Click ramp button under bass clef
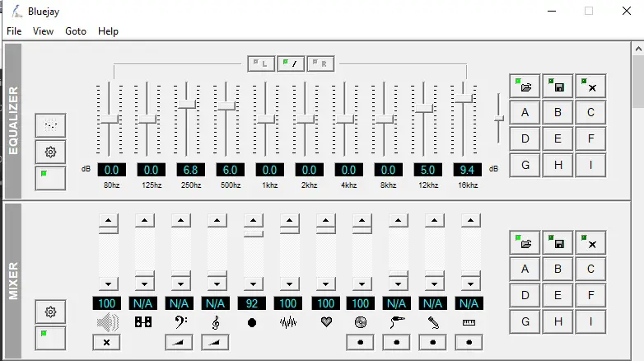Image resolution: width=644 pixels, height=361 pixels. pos(179,343)
